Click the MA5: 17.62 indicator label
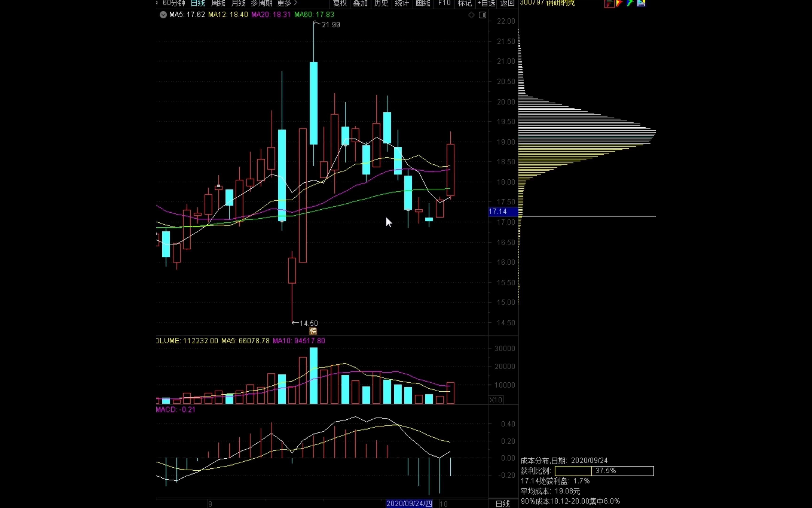Screen dimensions: 812x508 [x=187, y=15]
